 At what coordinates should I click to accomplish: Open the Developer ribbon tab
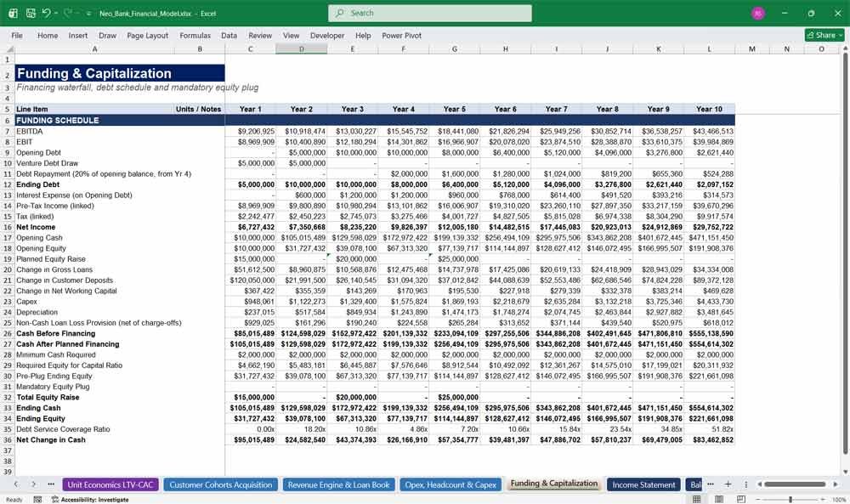point(327,35)
